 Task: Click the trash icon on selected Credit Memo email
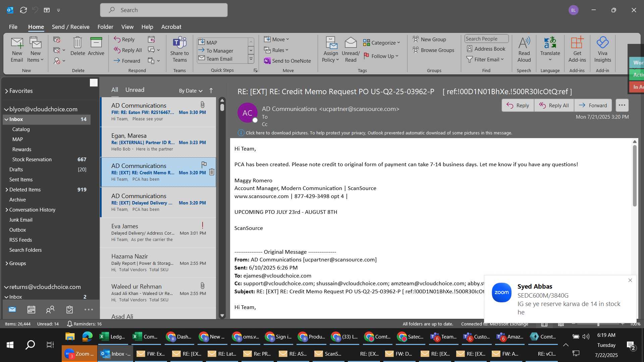(x=212, y=172)
